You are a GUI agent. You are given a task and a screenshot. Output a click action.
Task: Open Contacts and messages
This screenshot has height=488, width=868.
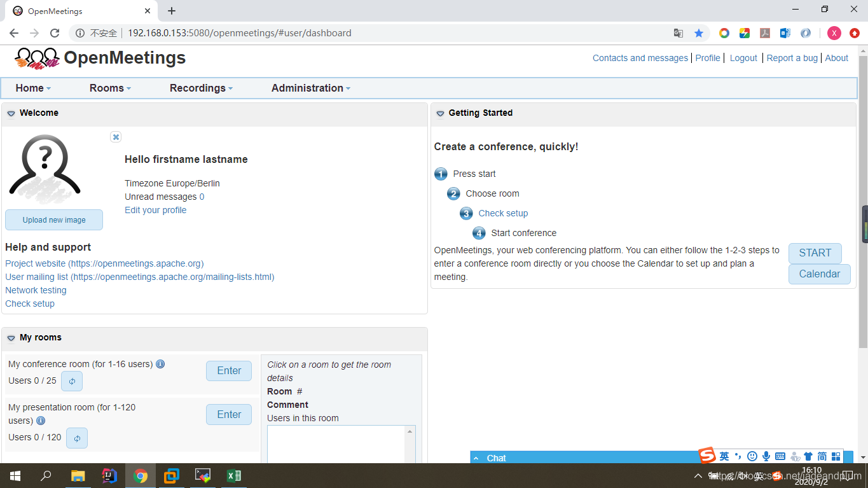coord(640,58)
